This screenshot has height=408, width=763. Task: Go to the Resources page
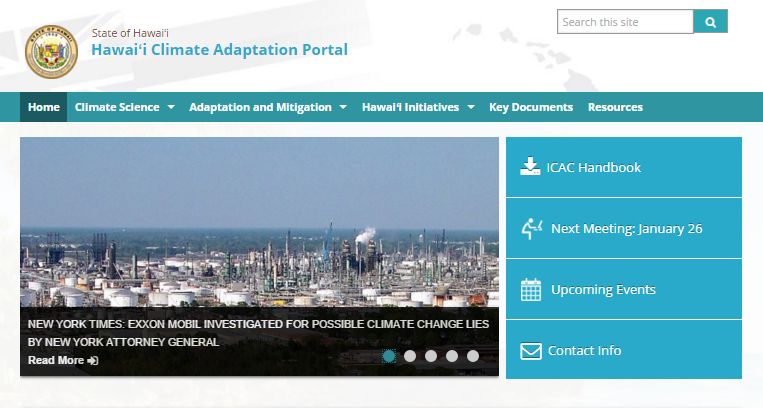[615, 107]
